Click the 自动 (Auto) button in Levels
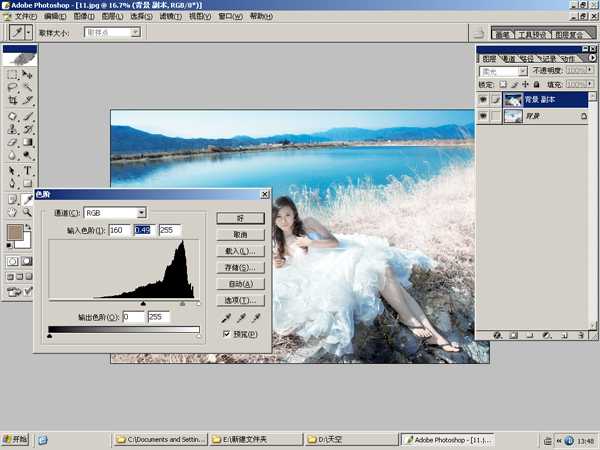Image resolution: width=600 pixels, height=450 pixels. (240, 284)
